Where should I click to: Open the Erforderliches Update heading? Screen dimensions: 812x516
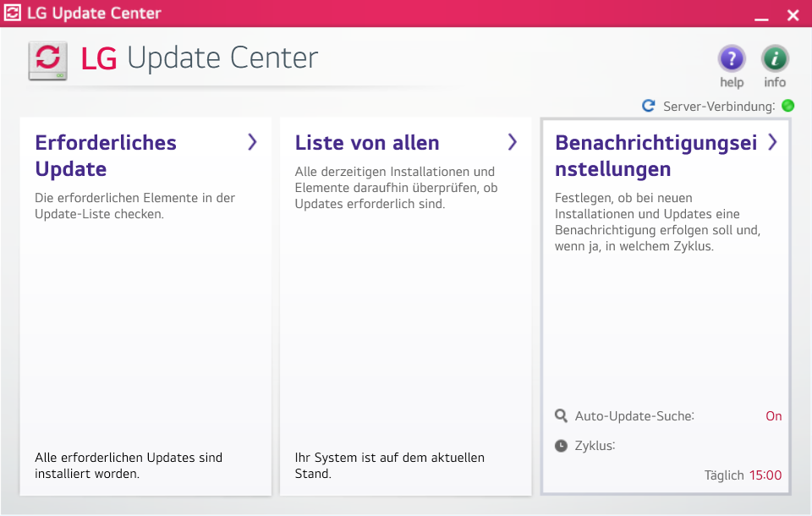(106, 156)
